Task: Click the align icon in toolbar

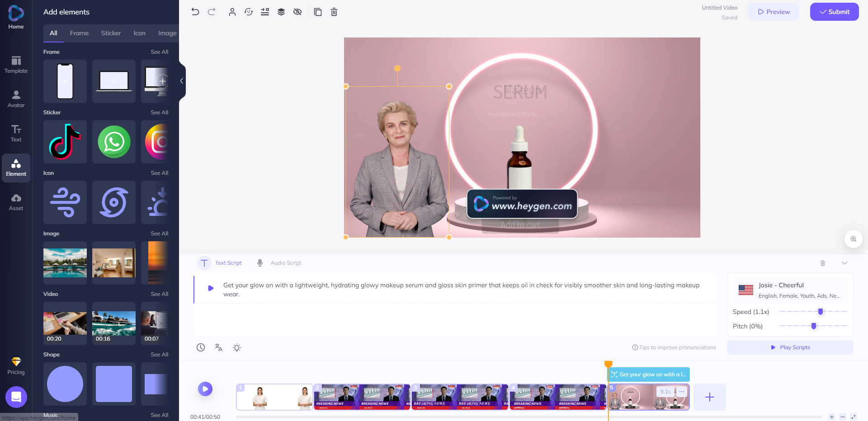Action: coord(265,12)
